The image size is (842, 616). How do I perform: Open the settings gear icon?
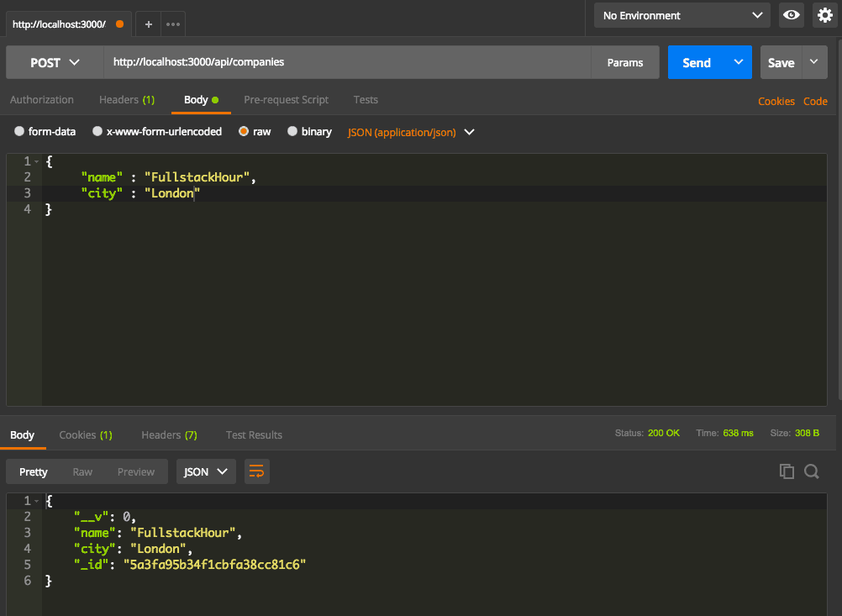825,15
